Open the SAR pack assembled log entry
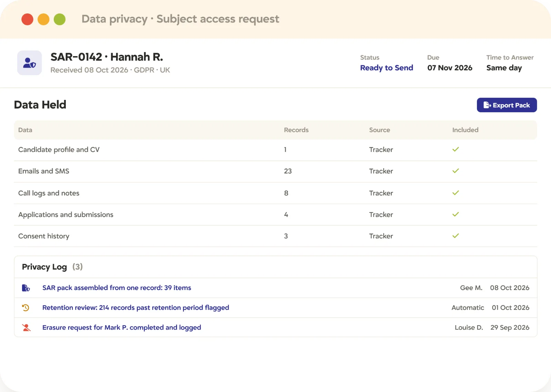This screenshot has width=551, height=392. 117,288
